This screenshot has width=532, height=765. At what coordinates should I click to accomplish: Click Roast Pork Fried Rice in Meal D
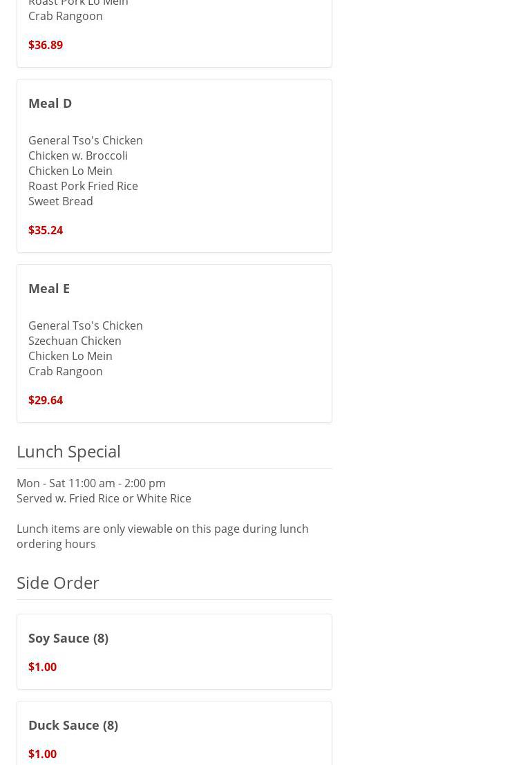83,186
